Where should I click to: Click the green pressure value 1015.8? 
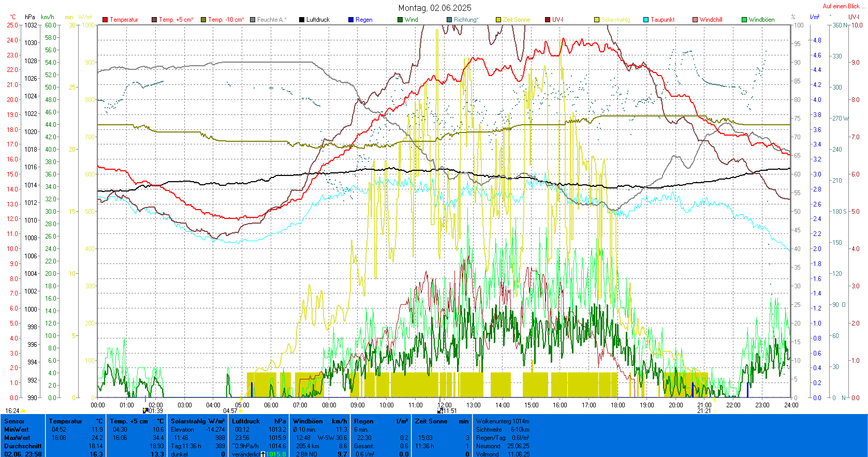point(276,454)
